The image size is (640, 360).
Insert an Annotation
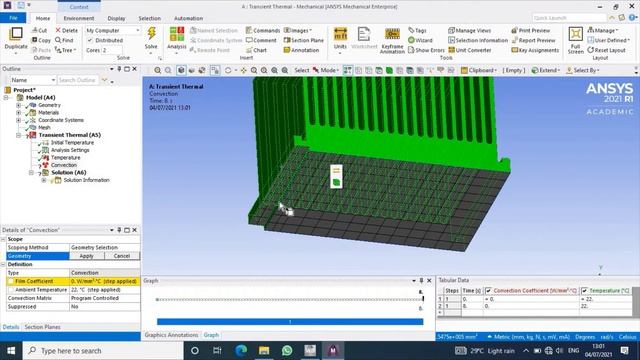pos(301,50)
